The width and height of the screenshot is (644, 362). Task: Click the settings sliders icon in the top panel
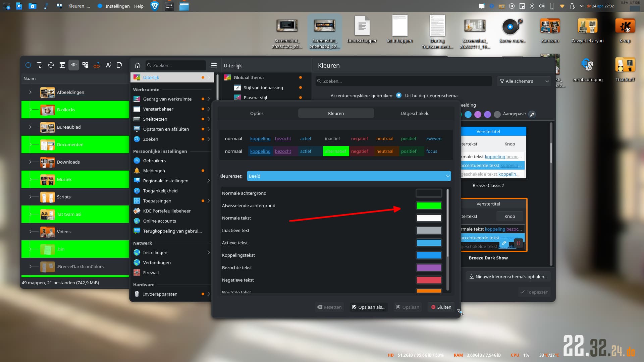coord(169,6)
